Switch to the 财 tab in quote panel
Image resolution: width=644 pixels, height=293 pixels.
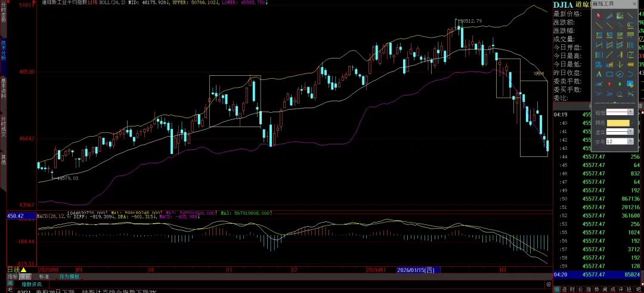tap(572, 289)
